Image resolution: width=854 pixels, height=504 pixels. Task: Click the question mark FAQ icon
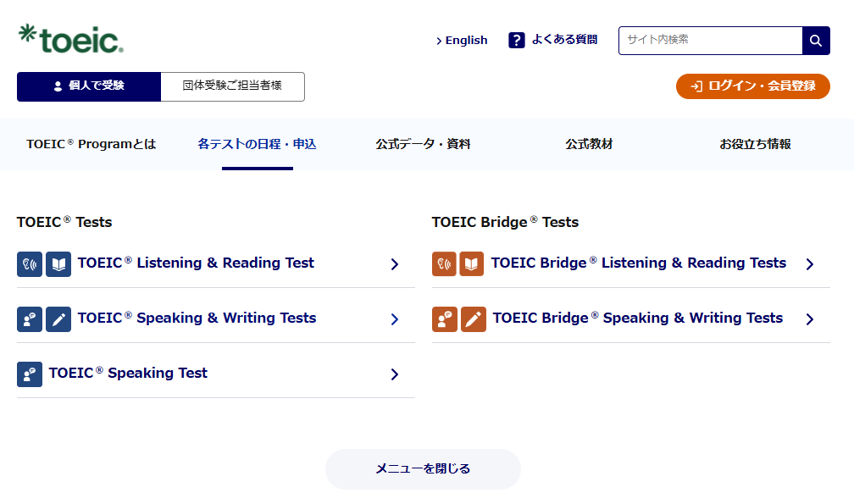(x=516, y=40)
